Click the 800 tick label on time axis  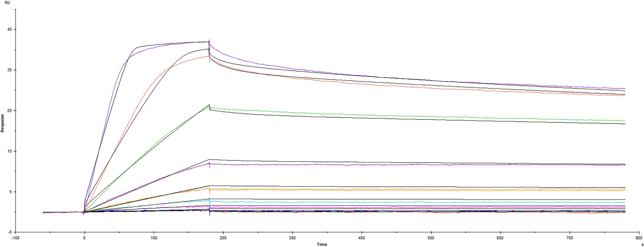pyautogui.click(x=639, y=238)
